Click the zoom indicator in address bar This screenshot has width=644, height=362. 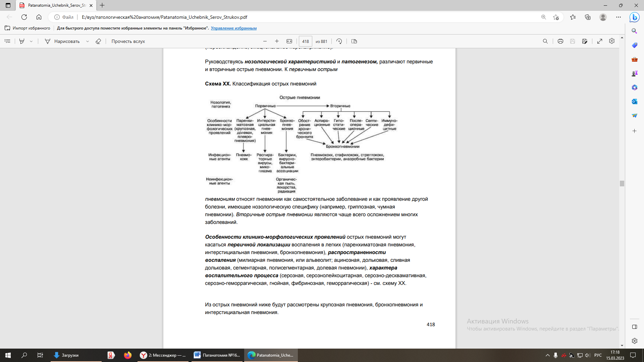tap(544, 17)
